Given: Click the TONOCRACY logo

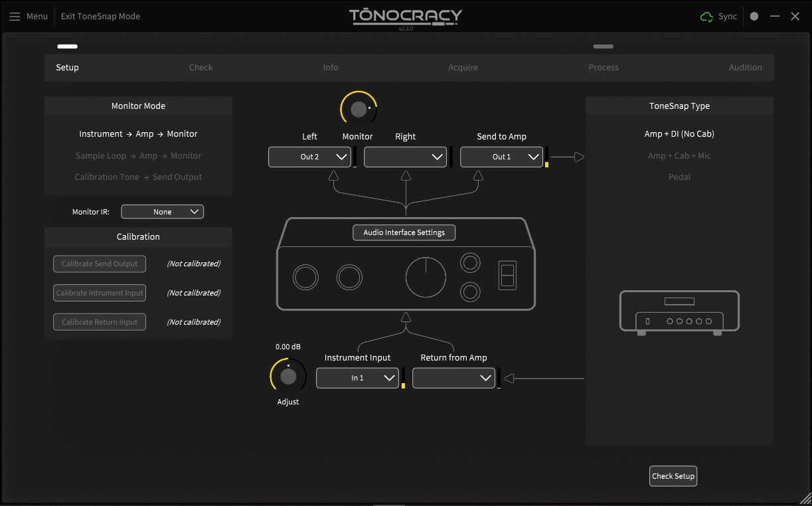Looking at the screenshot, I should coord(406,17).
